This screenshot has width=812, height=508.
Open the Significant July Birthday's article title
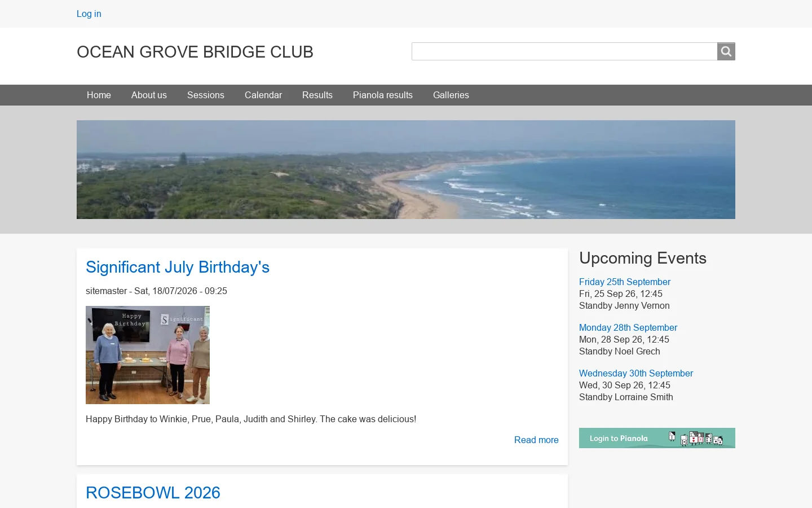pyautogui.click(x=178, y=267)
